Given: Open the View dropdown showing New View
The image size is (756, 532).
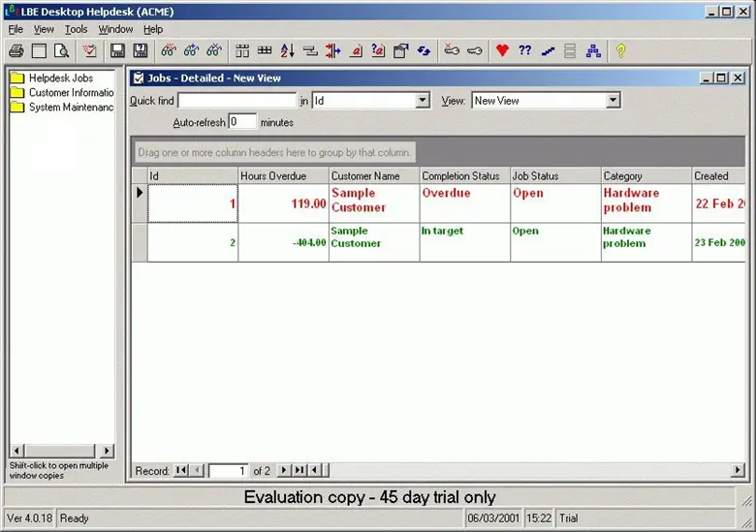Looking at the screenshot, I should (x=613, y=101).
